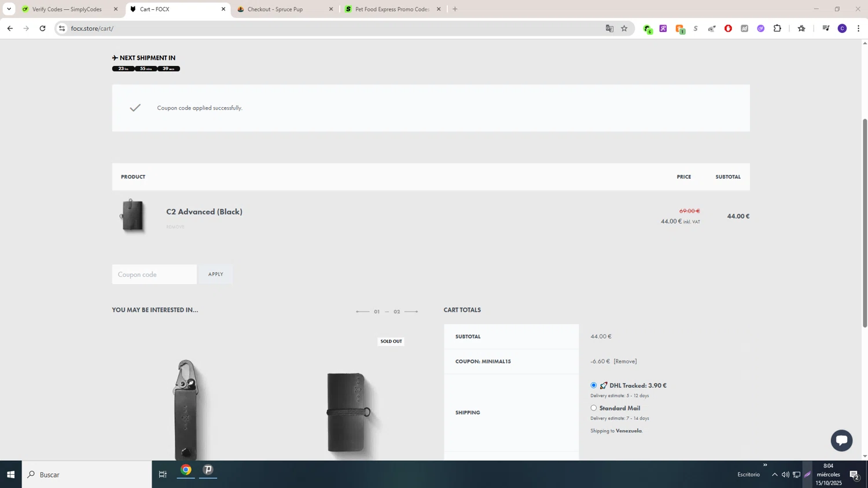Image resolution: width=868 pixels, height=488 pixels.
Task: Click the Coupon code input field
Action: click(155, 274)
